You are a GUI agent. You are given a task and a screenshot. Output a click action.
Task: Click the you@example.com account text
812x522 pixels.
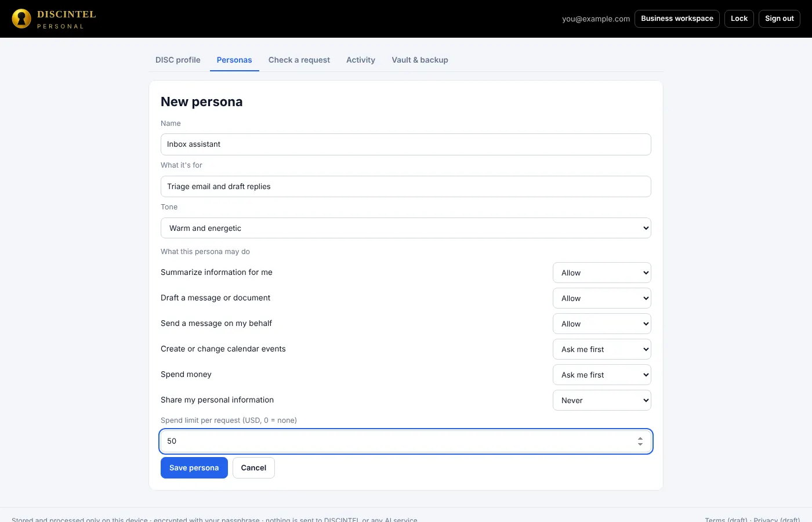(596, 19)
